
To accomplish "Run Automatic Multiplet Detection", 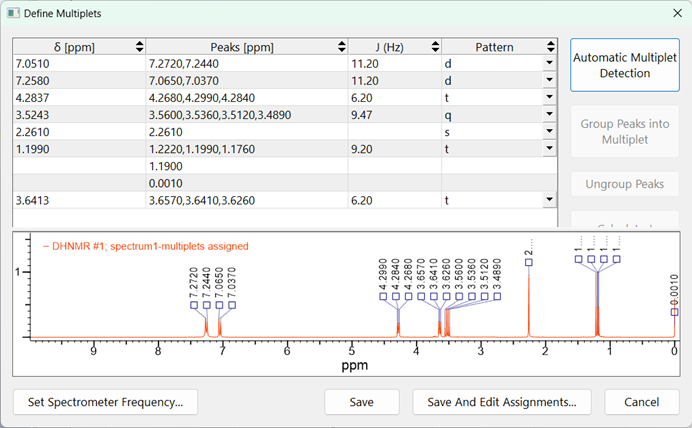I will pyautogui.click(x=624, y=65).
